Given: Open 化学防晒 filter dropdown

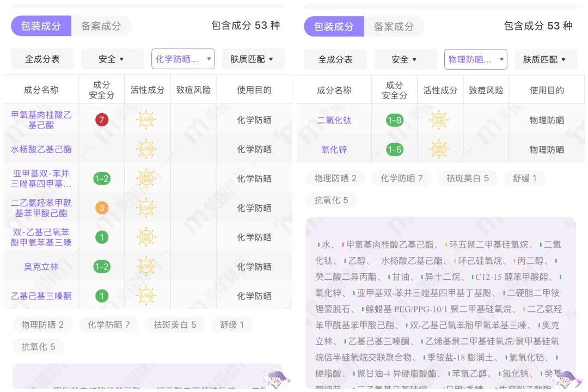Looking at the screenshot, I should click(183, 59).
